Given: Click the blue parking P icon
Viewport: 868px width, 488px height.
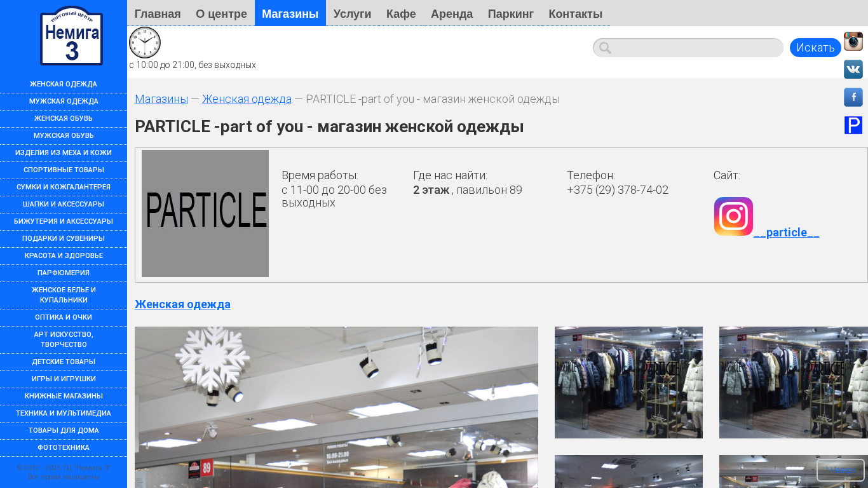Looking at the screenshot, I should coord(853,125).
